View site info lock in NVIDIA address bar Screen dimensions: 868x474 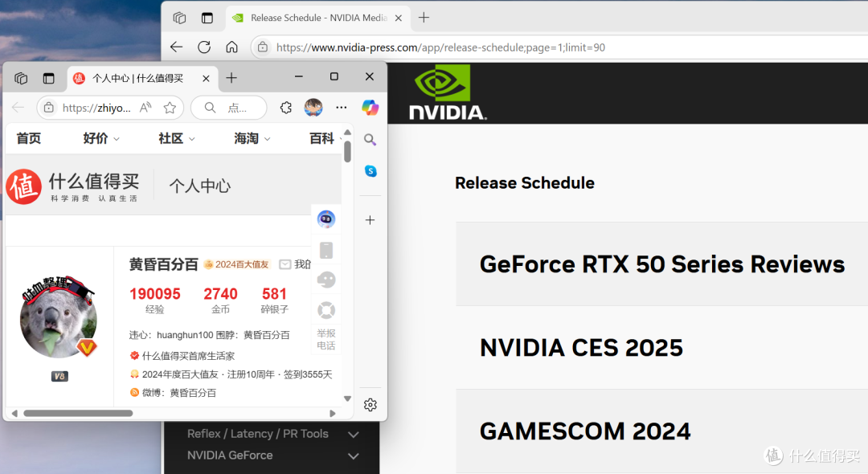[x=263, y=47]
